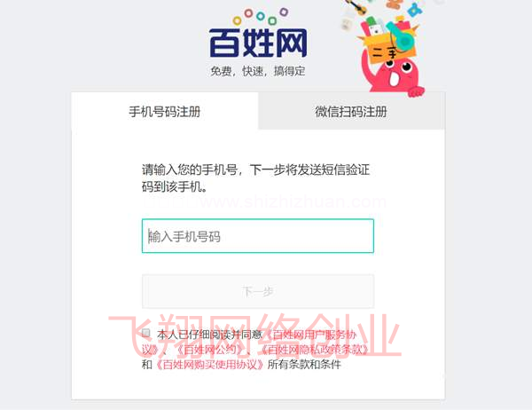Screen dimensions: 532x410
Task: Click the mascot's pink hand on tab edge
Action: click(x=416, y=91)
